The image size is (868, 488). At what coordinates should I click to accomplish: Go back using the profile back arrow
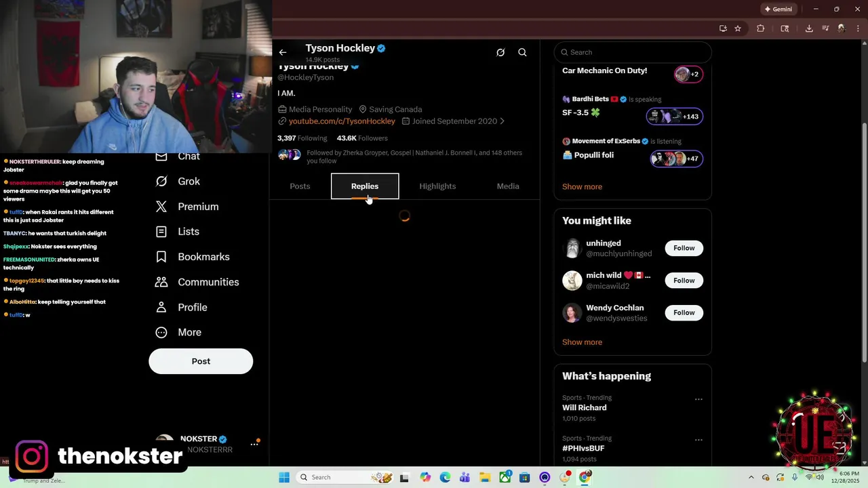pos(283,52)
